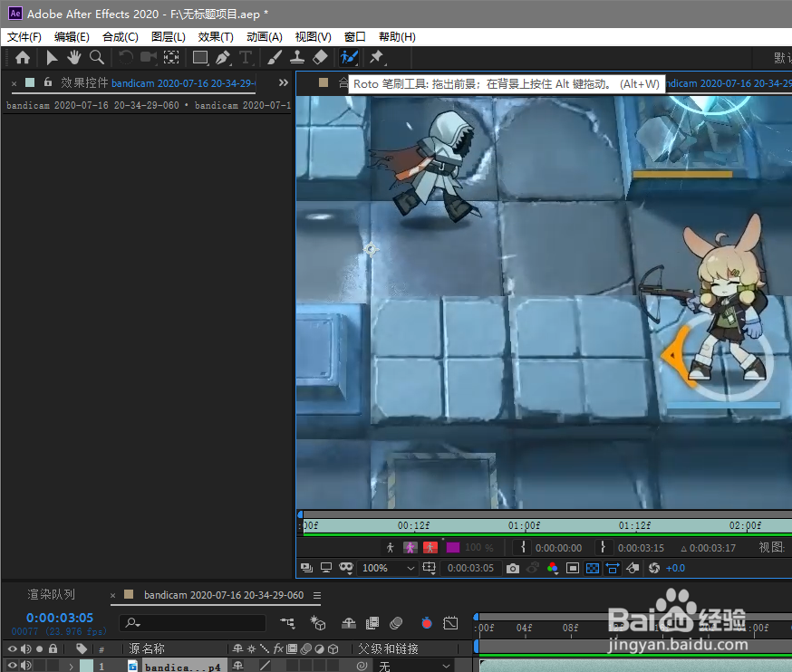This screenshot has height=672, width=792.
Task: Open the grid and guide options icon
Action: tap(429, 568)
